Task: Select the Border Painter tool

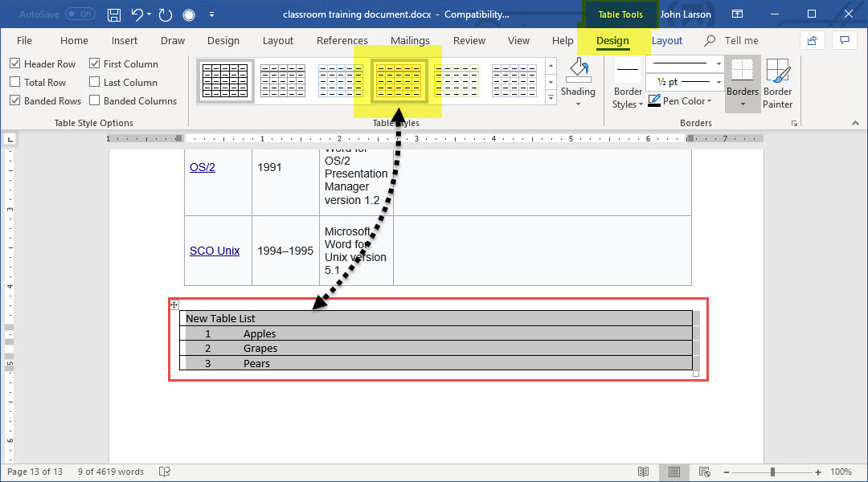Action: pos(777,84)
